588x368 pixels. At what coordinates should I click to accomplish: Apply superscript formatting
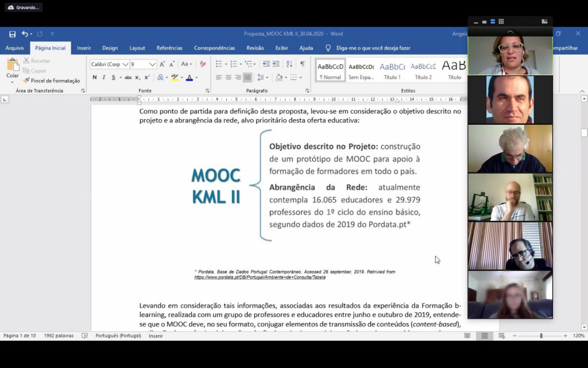click(x=147, y=78)
